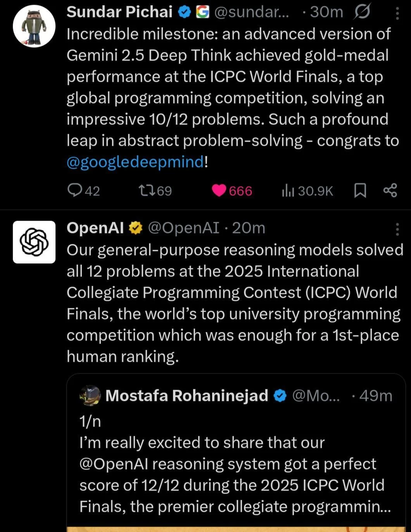The image size is (411, 532).
Task: Open more options on Sundar Pichai's tweet
Action: [x=397, y=13]
